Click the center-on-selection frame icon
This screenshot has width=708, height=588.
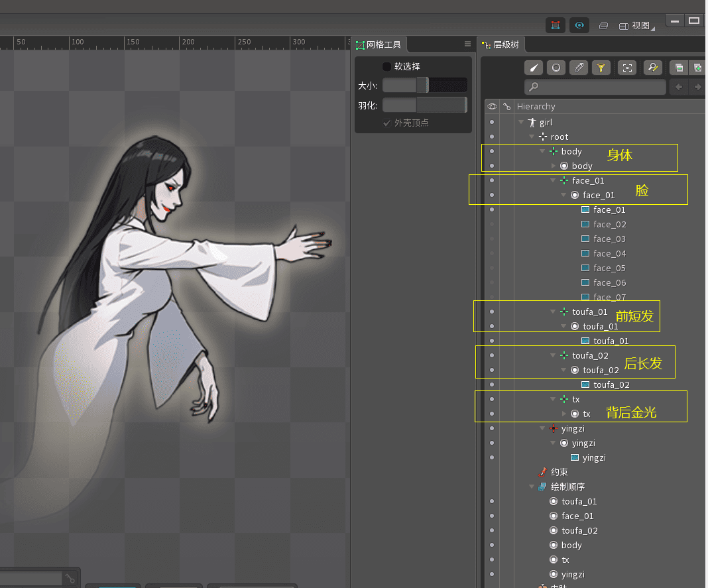(x=627, y=68)
